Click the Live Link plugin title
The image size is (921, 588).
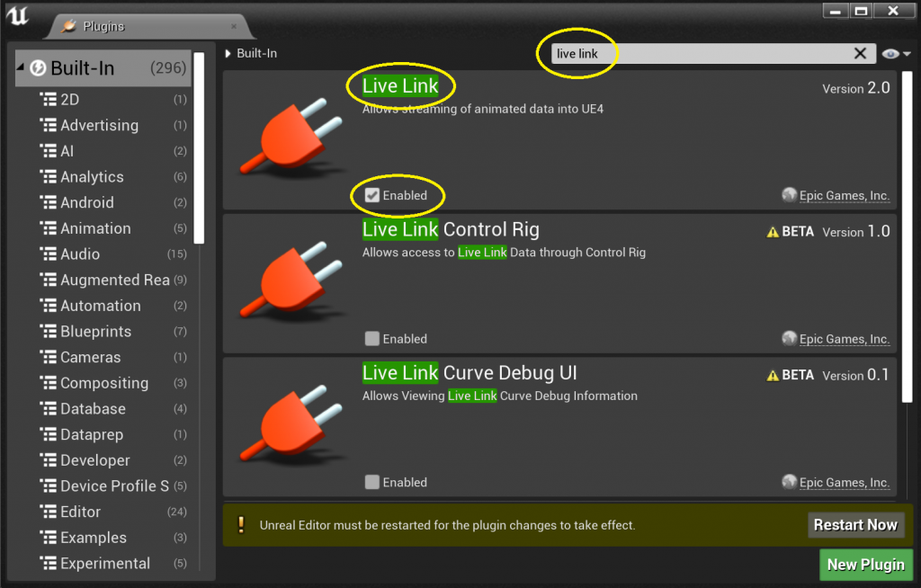coord(400,85)
